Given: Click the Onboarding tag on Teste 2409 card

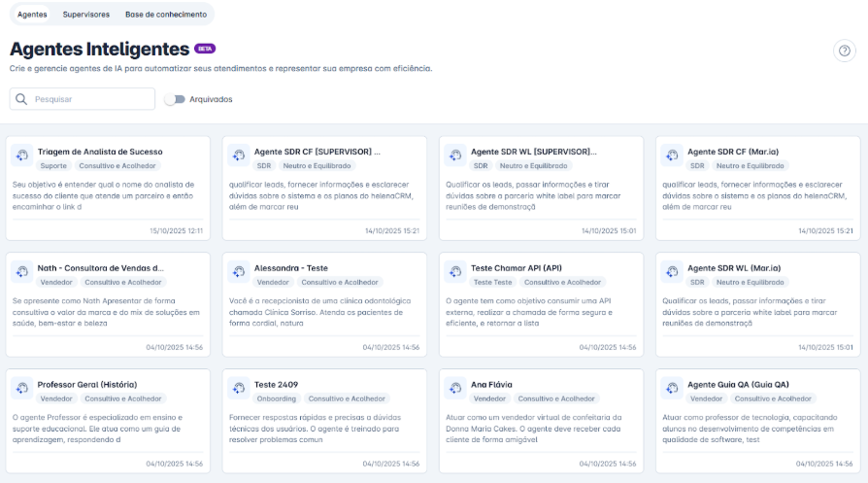Looking at the screenshot, I should [x=277, y=398].
